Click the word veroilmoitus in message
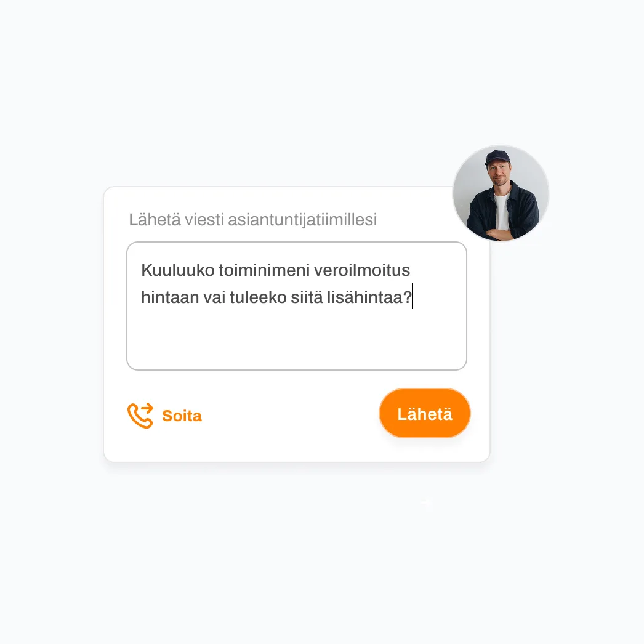644x644 pixels. tap(362, 270)
